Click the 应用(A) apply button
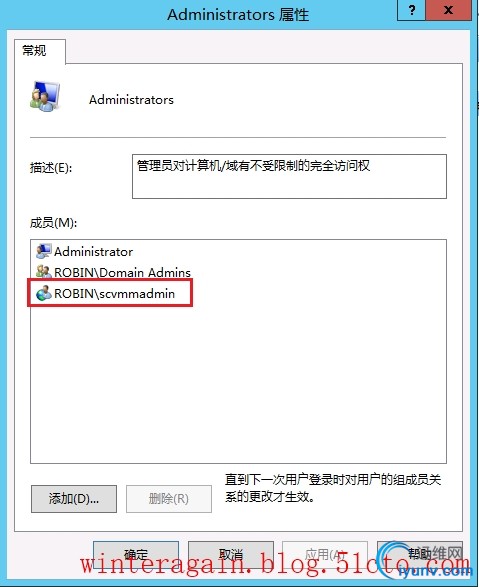This screenshot has width=479, height=587. [325, 554]
